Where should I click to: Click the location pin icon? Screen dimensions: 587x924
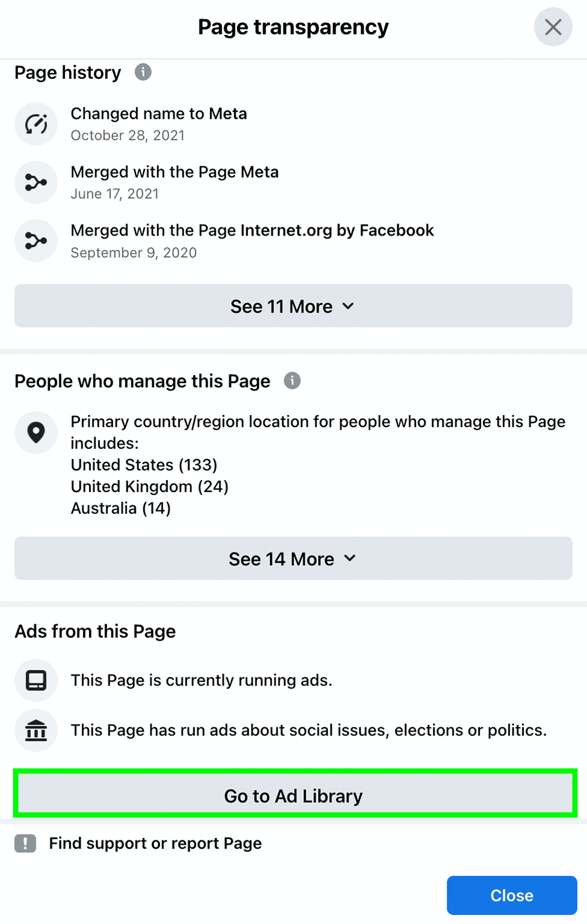coord(36,432)
